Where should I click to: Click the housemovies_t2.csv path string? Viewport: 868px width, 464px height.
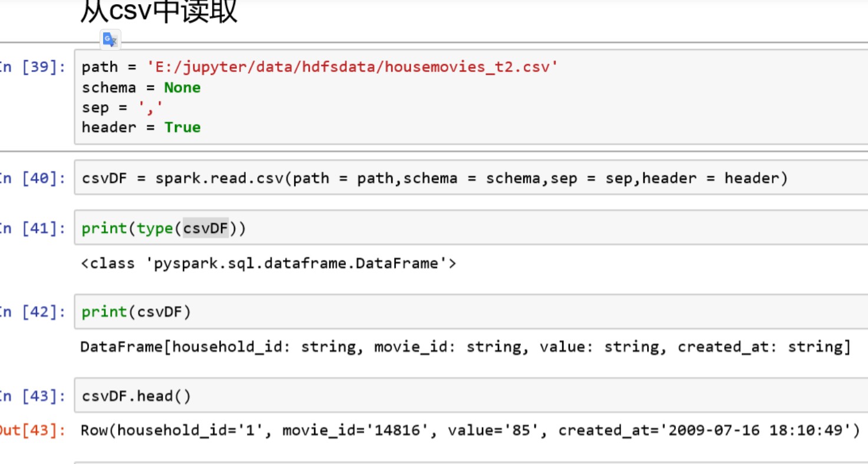[x=352, y=67]
